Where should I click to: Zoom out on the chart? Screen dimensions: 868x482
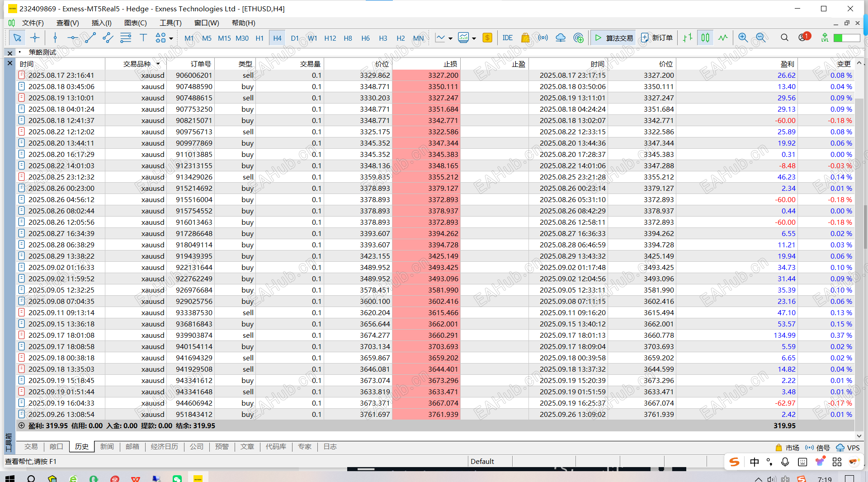(x=761, y=38)
